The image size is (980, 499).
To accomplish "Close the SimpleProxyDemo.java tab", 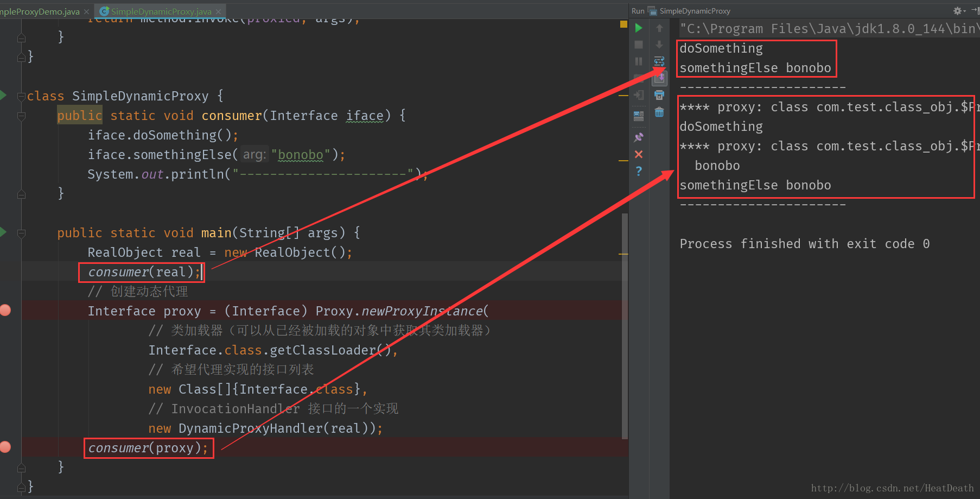I will click(86, 11).
